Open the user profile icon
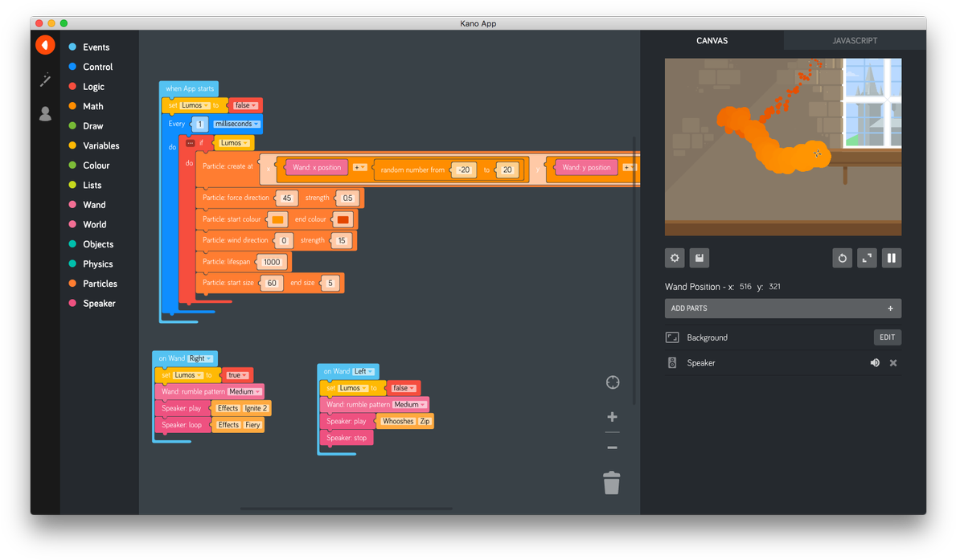 [45, 114]
